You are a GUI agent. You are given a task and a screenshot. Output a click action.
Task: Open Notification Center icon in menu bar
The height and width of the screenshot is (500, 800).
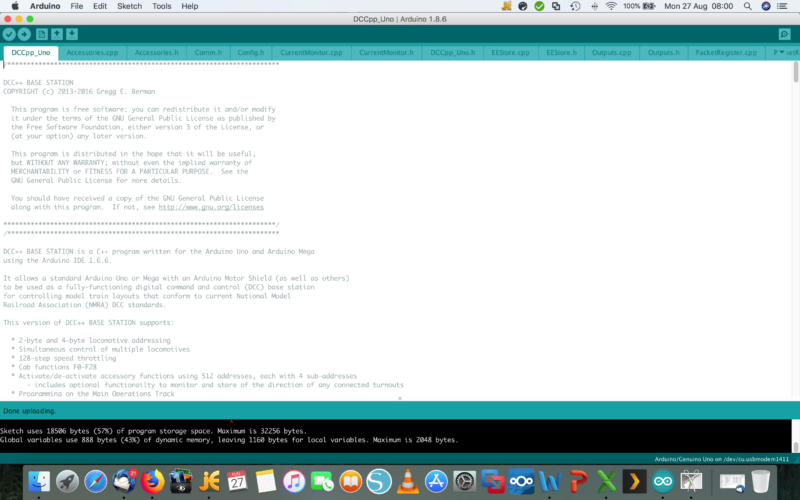[782, 6]
